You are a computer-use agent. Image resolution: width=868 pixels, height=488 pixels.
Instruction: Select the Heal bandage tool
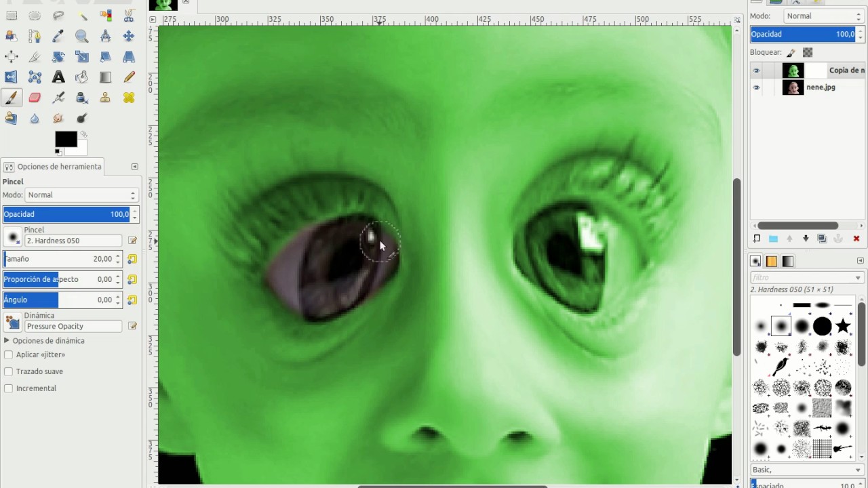click(129, 98)
